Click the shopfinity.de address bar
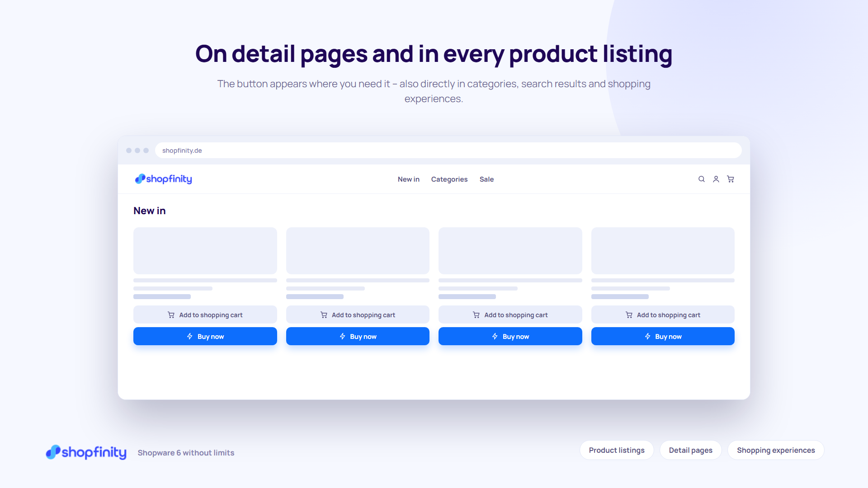 448,150
